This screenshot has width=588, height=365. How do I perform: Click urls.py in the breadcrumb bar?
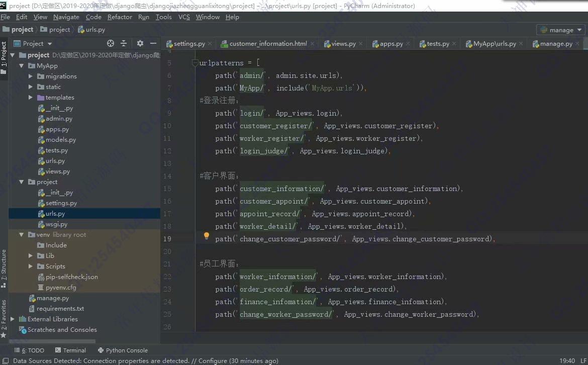pos(91,29)
